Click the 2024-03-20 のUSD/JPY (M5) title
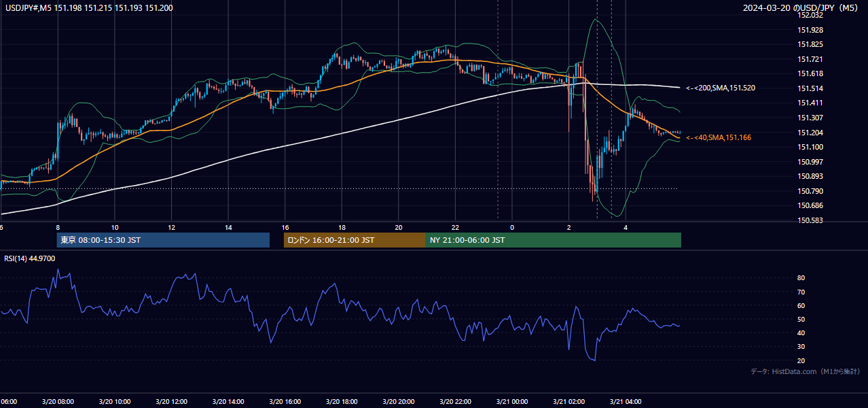Image resolution: width=868 pixels, height=408 pixels. [x=801, y=8]
